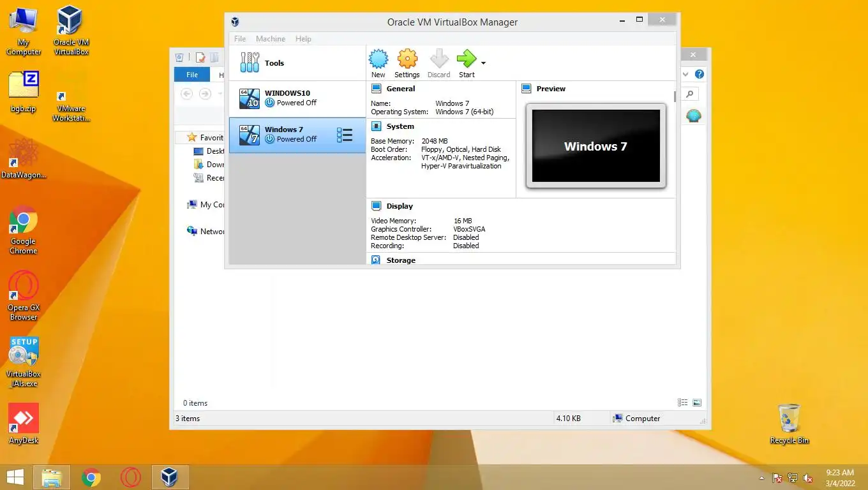Click the Windows 7 preview thumbnail
The image size is (868, 490).
(x=596, y=146)
